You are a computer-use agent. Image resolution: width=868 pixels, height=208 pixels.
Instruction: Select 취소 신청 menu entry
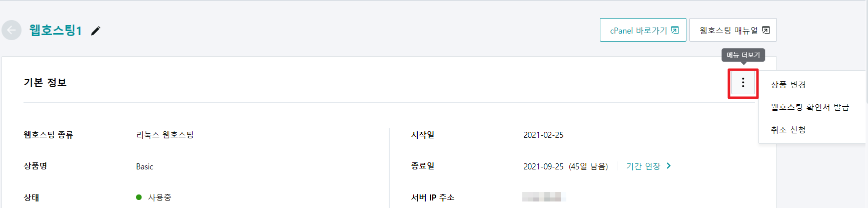[788, 130]
